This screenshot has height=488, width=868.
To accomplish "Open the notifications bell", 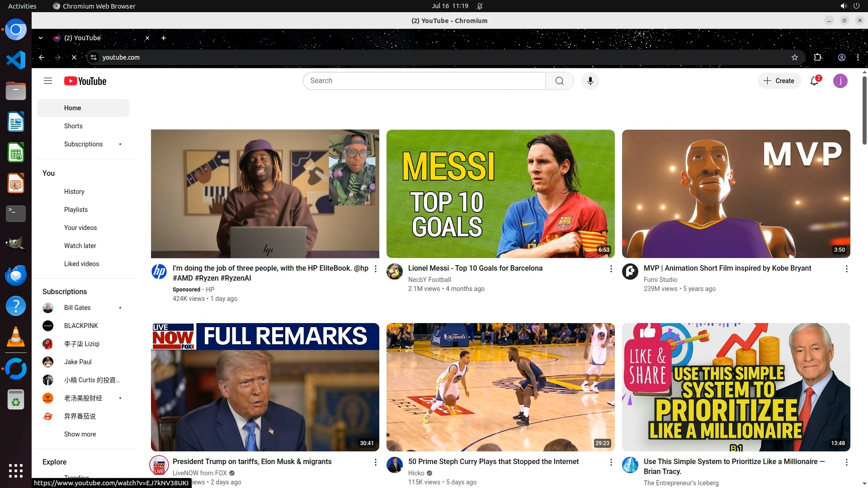I will tap(814, 81).
